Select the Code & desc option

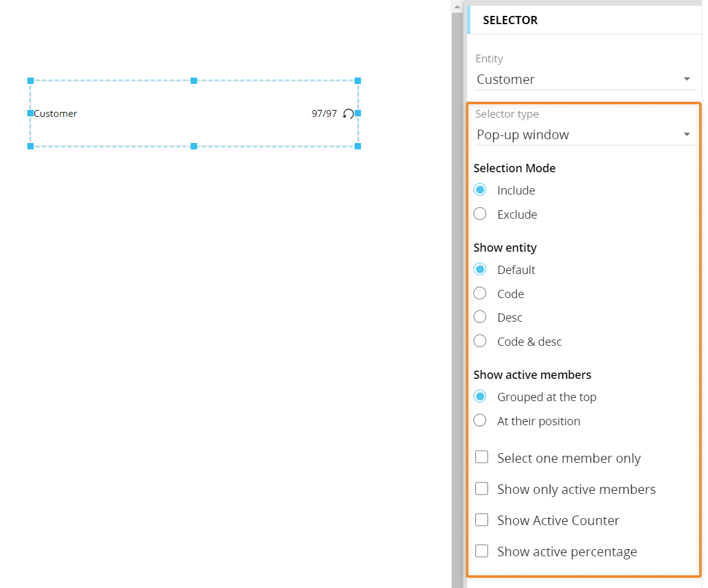[480, 341]
